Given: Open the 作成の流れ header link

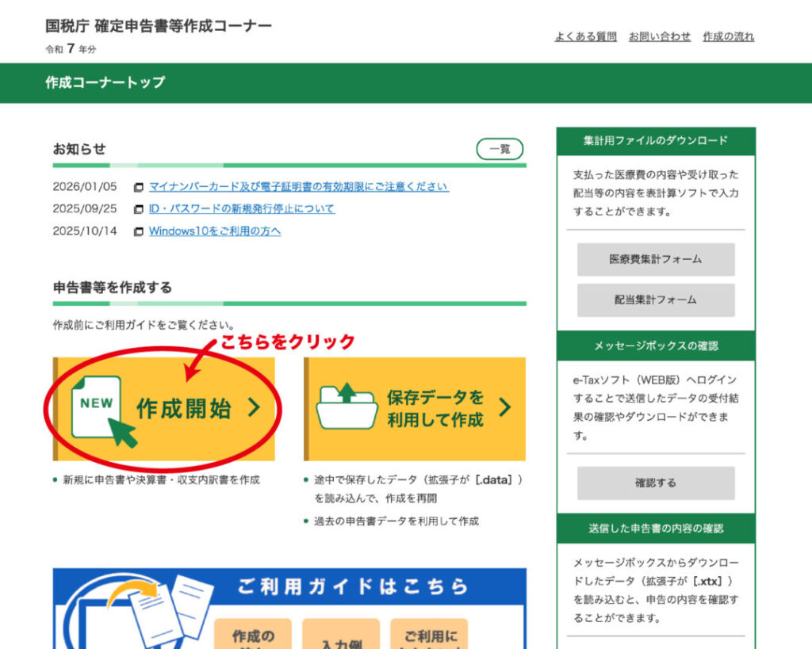Looking at the screenshot, I should [728, 36].
